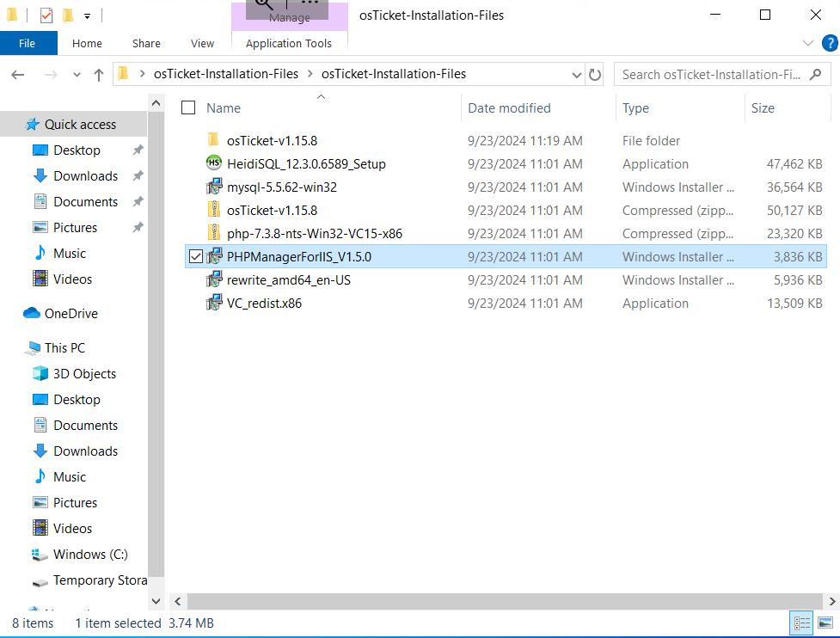840x638 pixels.
Task: Go back to previous folder
Action: point(18,75)
